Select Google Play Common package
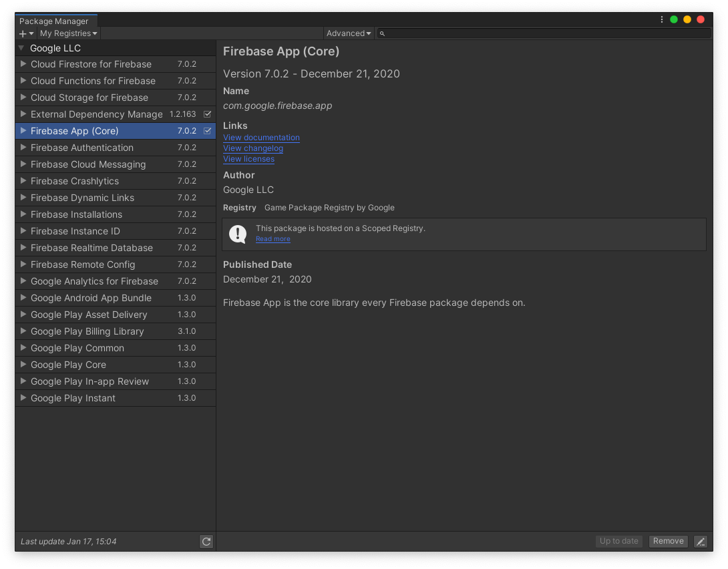 (x=115, y=348)
